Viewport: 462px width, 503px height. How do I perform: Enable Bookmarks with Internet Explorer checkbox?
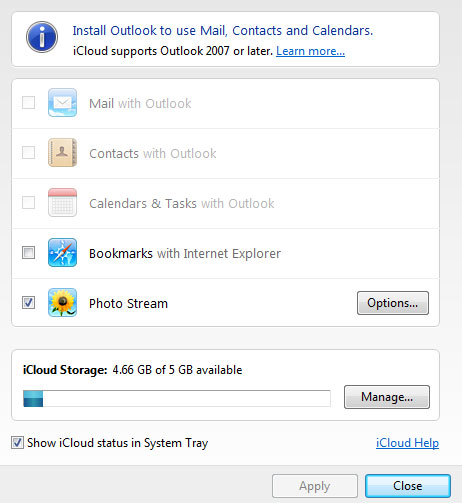point(28,253)
